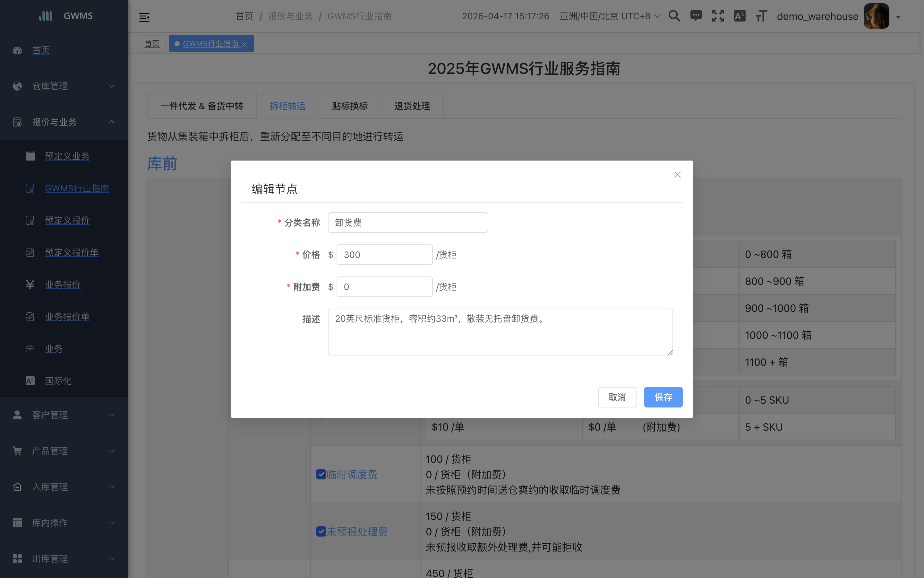Click the 业务 briefcase icon

coord(30,349)
